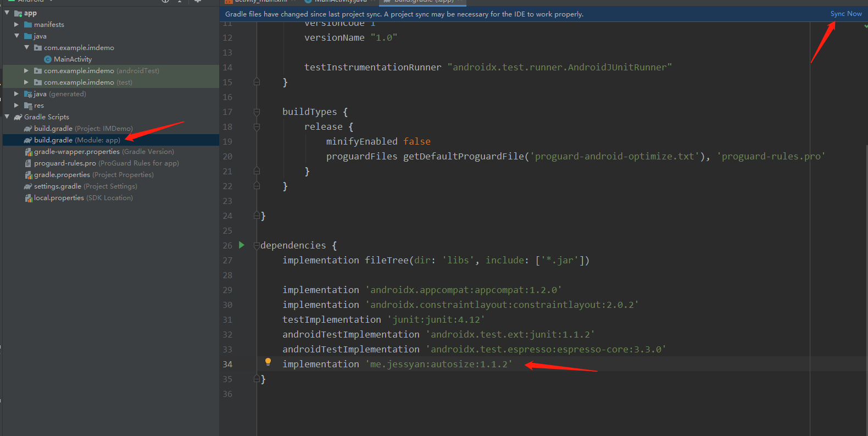Image resolution: width=868 pixels, height=436 pixels.
Task: Click the (test) package folder icon
Action: click(x=38, y=82)
